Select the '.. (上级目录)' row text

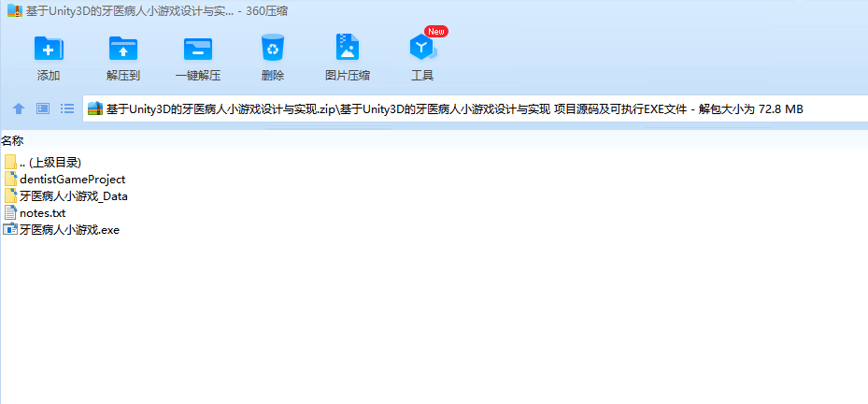(50, 163)
